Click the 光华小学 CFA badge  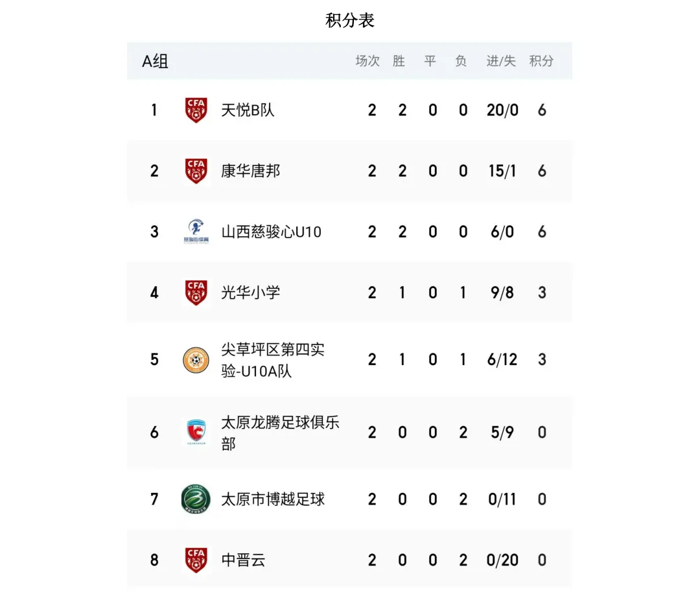point(196,293)
